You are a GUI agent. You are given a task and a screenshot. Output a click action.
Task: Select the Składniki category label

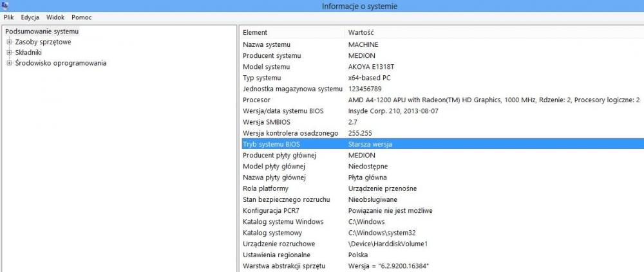click(x=29, y=53)
